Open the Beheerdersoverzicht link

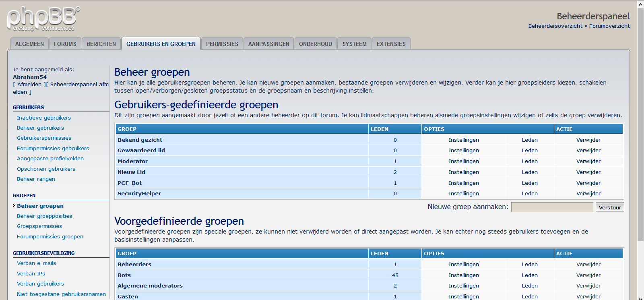point(555,26)
